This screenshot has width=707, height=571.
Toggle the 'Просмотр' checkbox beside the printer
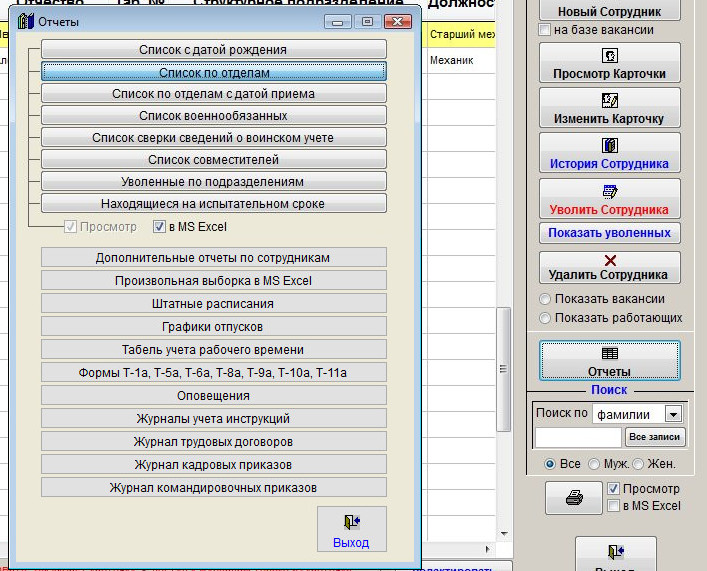point(613,488)
